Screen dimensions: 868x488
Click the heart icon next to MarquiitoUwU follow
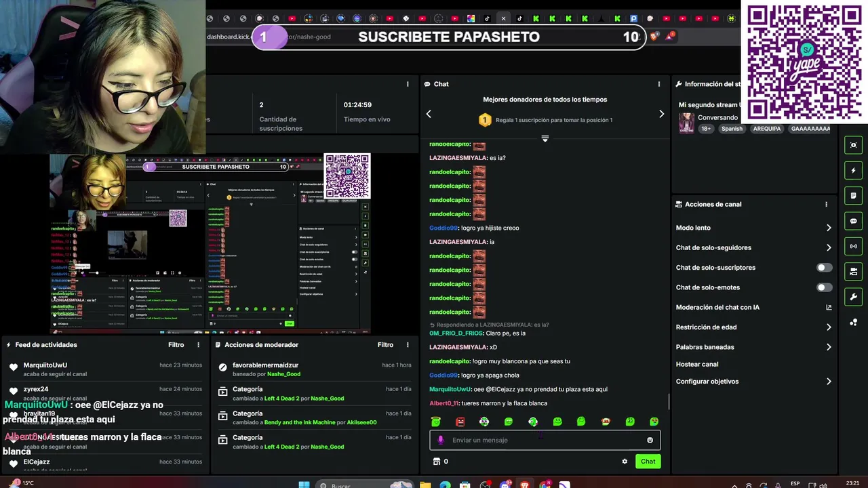13,367
